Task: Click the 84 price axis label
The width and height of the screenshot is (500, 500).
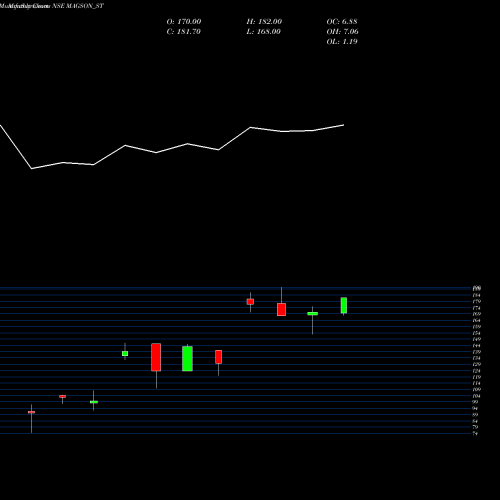Action: (x=475, y=421)
